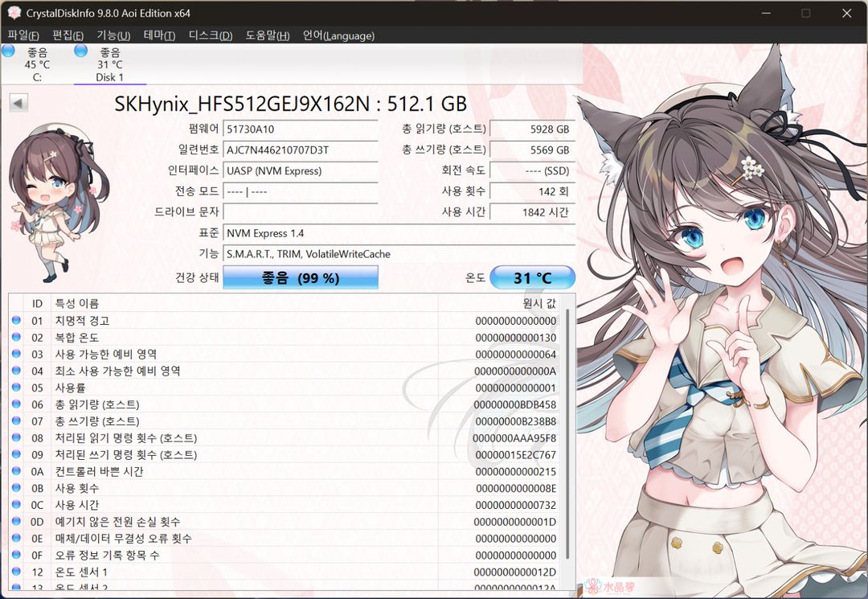Click the blue health dot on the C: drive tab

pyautogui.click(x=8, y=50)
